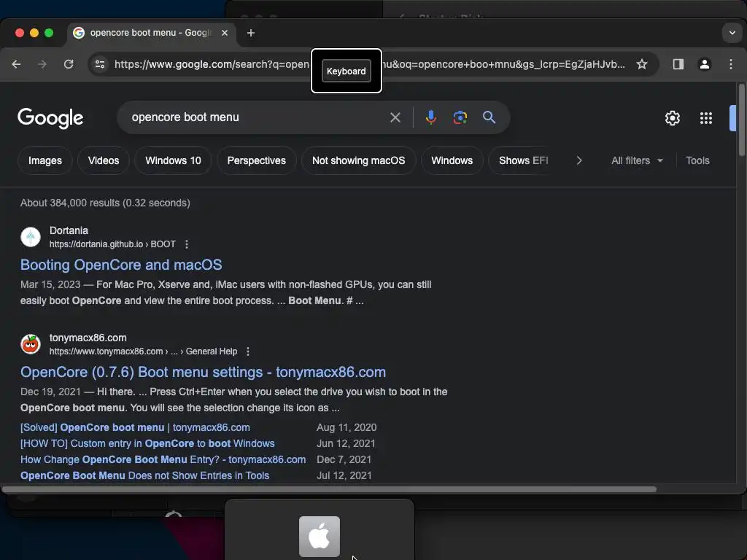Expand the tab search dropdown arrow
747x560 pixels.
pos(732,33)
